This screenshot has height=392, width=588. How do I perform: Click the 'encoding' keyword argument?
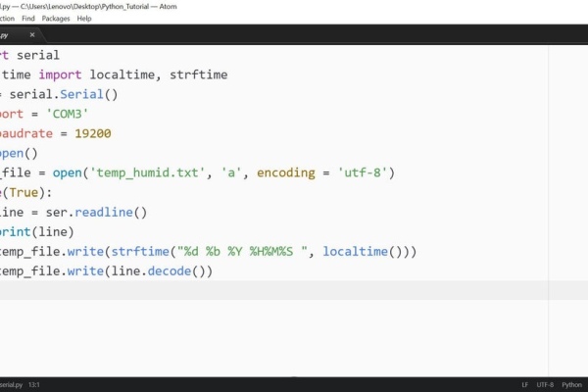(x=286, y=172)
